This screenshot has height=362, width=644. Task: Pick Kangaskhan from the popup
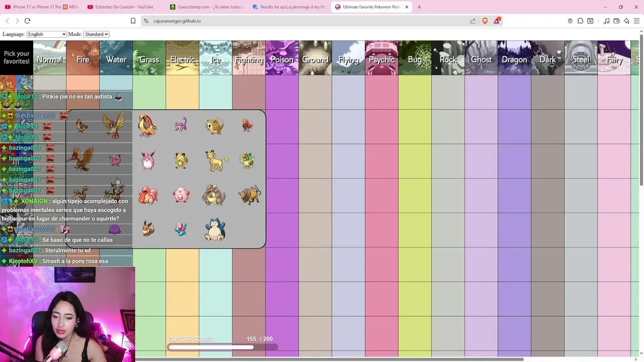point(214,195)
